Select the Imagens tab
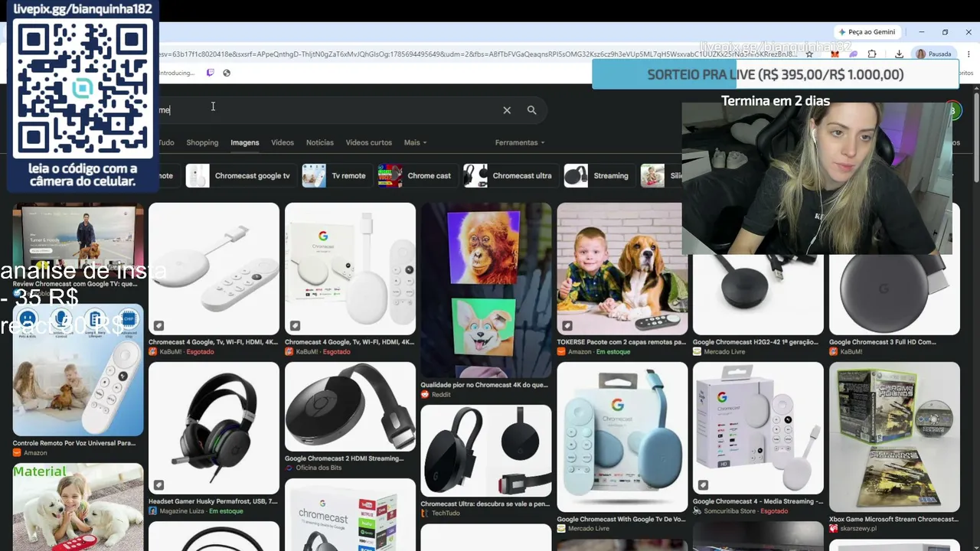Screen dimensions: 980x551 pyautogui.click(x=245, y=142)
